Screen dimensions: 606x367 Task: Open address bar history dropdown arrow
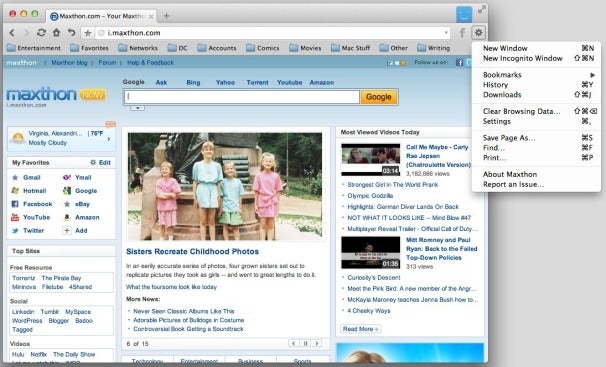pyautogui.click(x=446, y=33)
